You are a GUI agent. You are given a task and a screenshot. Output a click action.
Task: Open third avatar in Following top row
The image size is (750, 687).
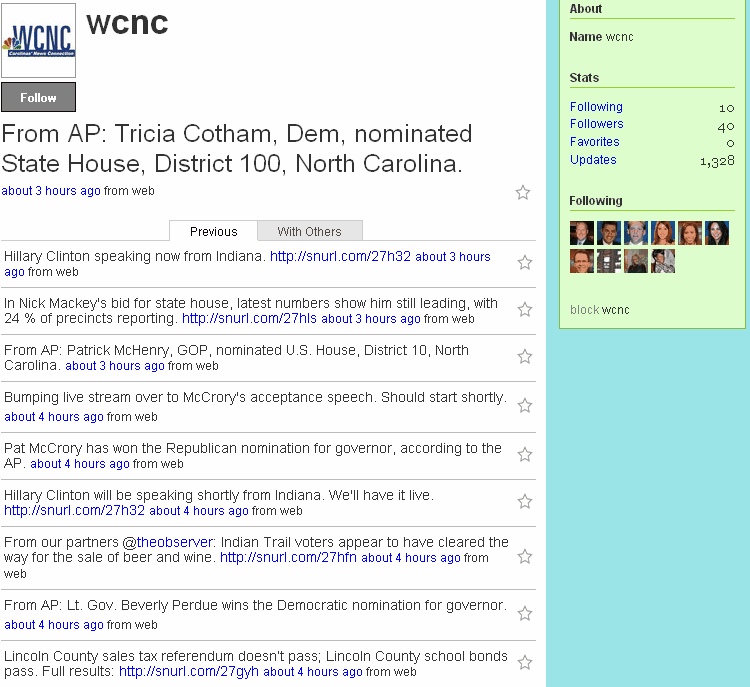pyautogui.click(x=636, y=233)
